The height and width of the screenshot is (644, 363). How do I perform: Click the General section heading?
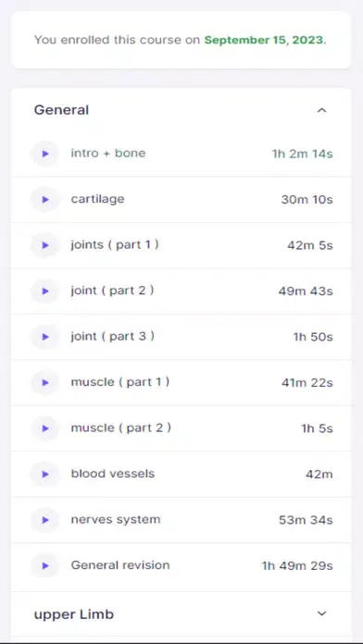coord(61,110)
